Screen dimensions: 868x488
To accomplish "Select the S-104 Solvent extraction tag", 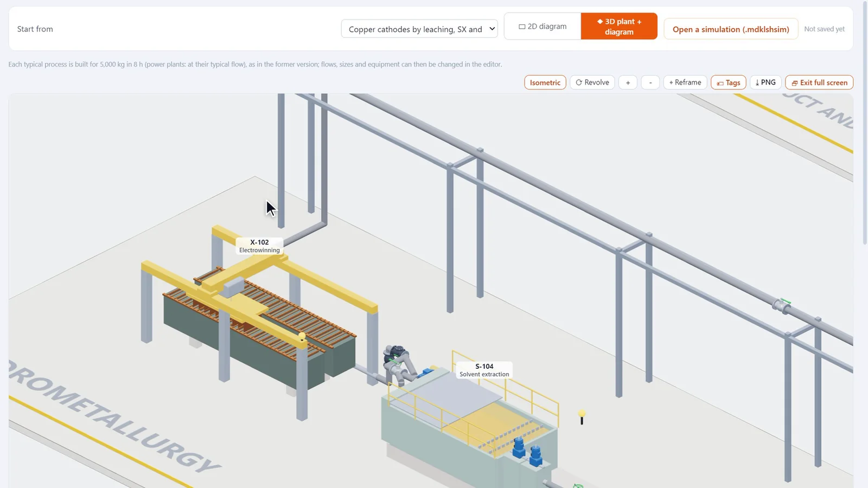I will point(484,370).
